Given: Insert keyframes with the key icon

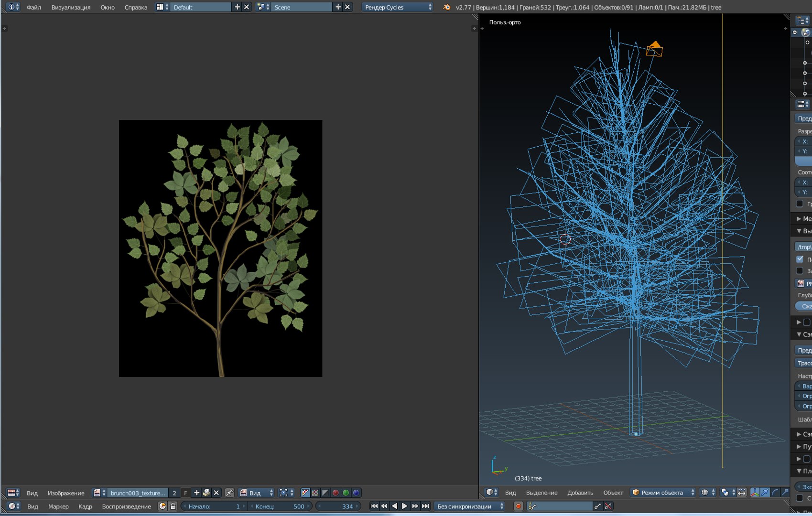Looking at the screenshot, I should tap(598, 506).
